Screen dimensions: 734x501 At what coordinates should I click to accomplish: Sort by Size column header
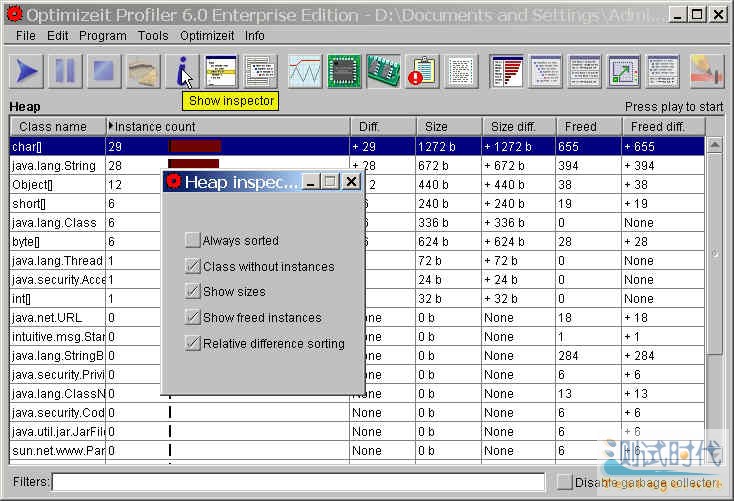pyautogui.click(x=448, y=126)
